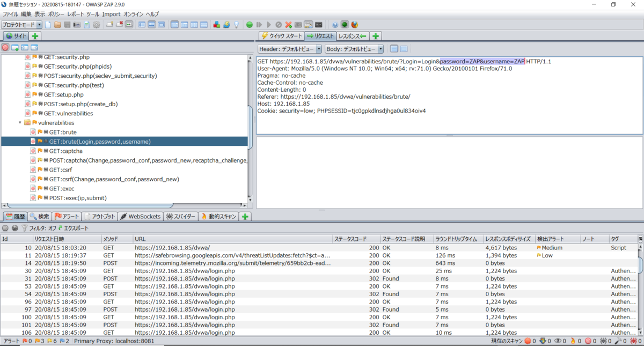
Task: Click the red X breakpoint icon
Action: point(288,25)
